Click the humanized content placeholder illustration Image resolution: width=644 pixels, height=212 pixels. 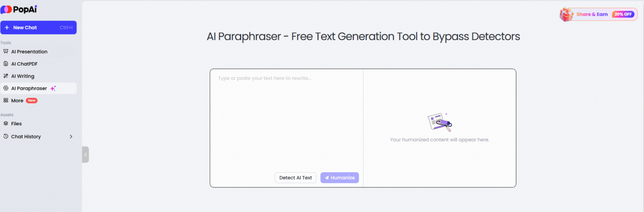440,122
